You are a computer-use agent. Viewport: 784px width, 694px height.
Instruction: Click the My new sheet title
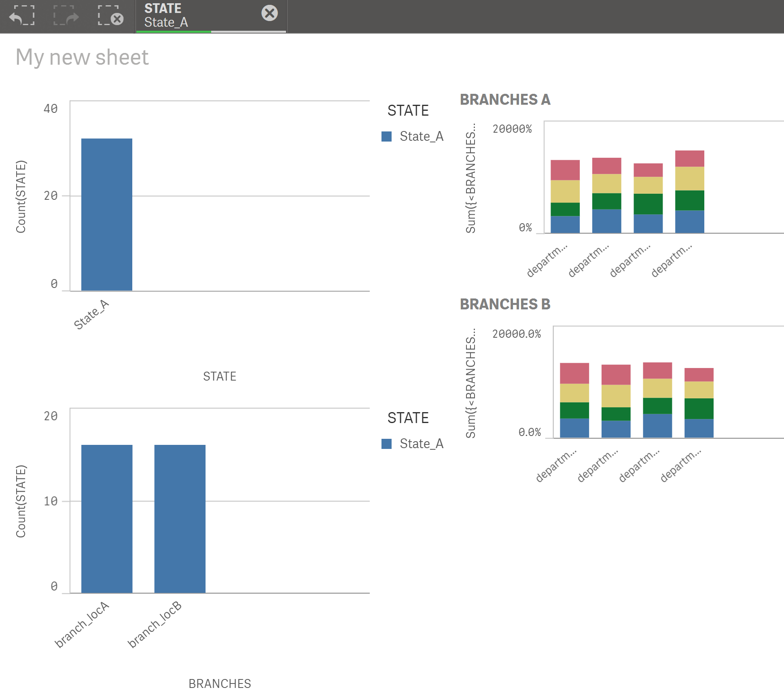82,57
